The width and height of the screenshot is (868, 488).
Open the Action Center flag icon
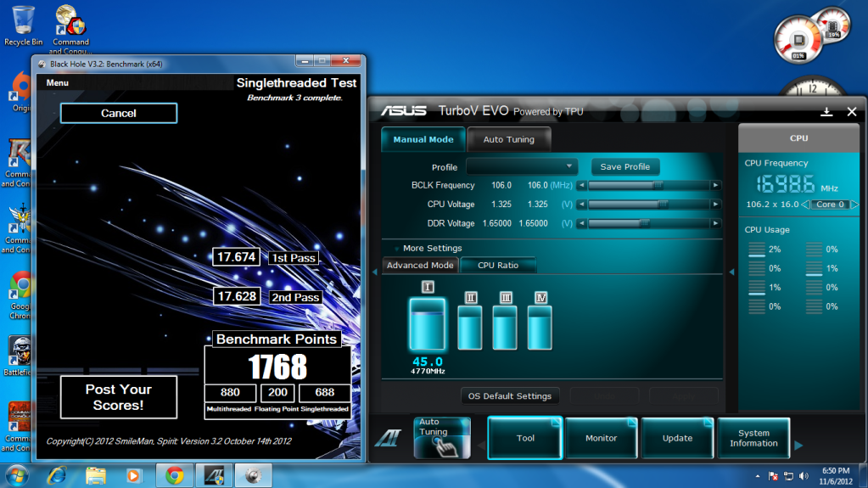tap(773, 476)
